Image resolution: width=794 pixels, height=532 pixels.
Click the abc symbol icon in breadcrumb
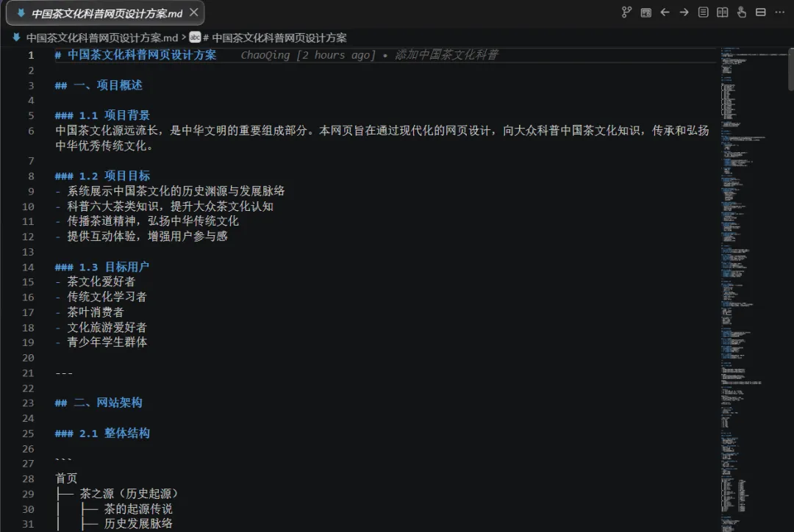[195, 37]
